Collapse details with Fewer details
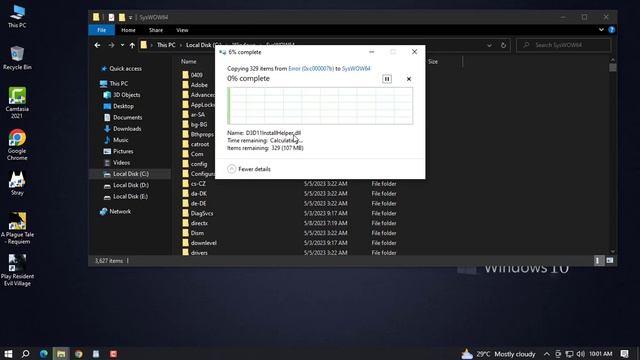The image size is (640, 360). (x=249, y=169)
